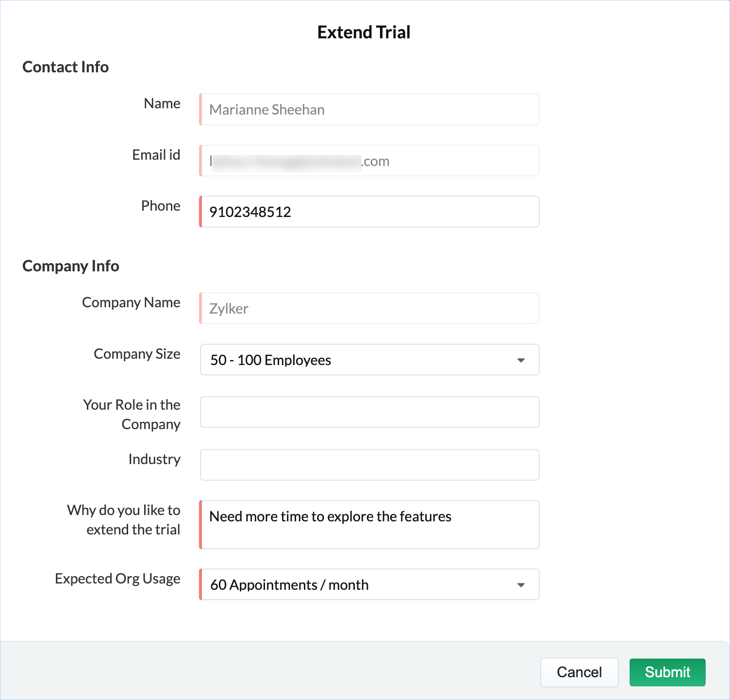Focus the Industry input field

click(x=369, y=465)
